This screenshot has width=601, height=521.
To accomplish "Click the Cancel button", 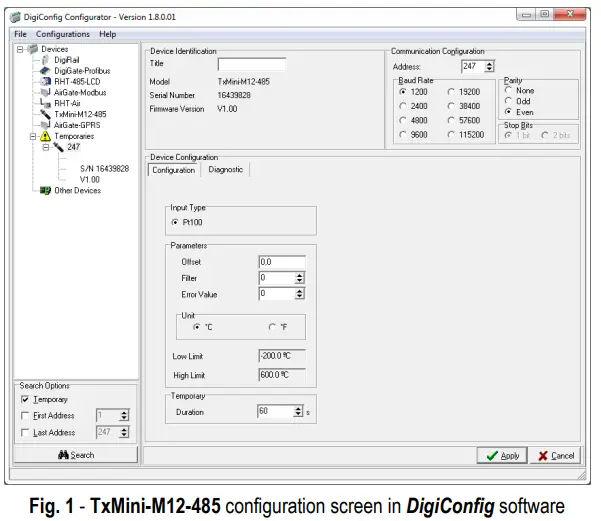I will 556,456.
